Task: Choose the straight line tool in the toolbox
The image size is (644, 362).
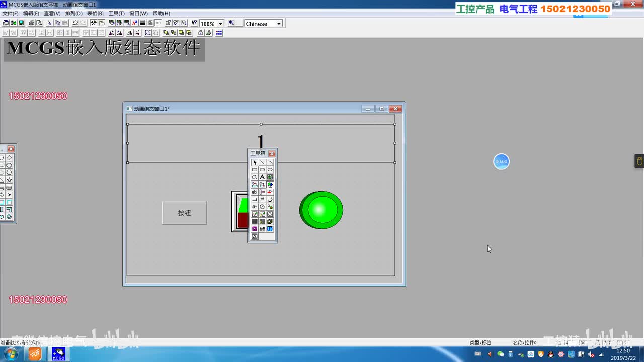Action: 262,162
